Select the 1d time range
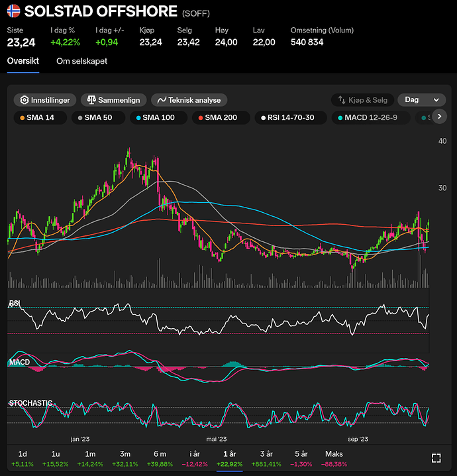 click(x=23, y=458)
